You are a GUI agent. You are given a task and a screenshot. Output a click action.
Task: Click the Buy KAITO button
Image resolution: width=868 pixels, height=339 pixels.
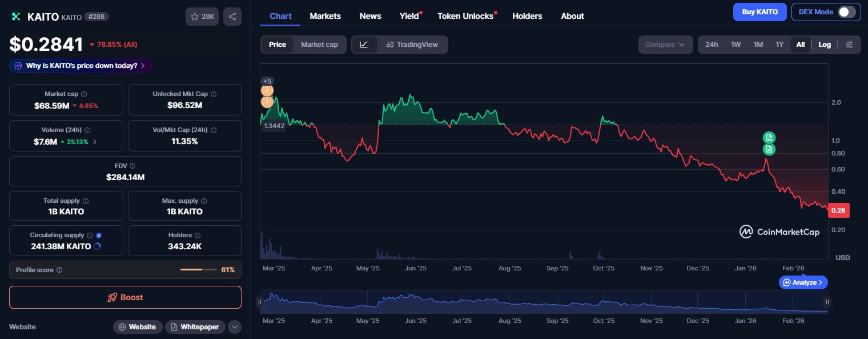tap(759, 12)
